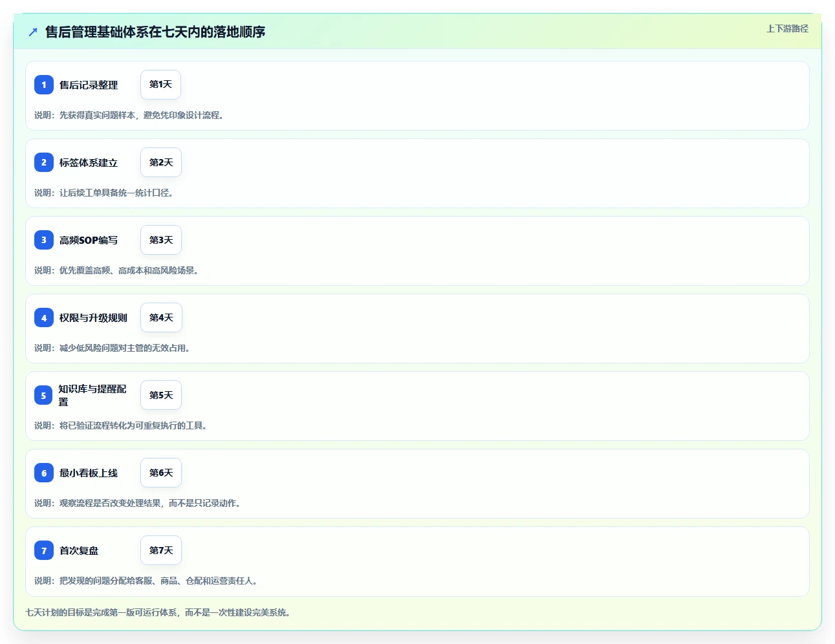The width and height of the screenshot is (835, 644).
Task: Click the step 3 number badge
Action: coord(44,240)
